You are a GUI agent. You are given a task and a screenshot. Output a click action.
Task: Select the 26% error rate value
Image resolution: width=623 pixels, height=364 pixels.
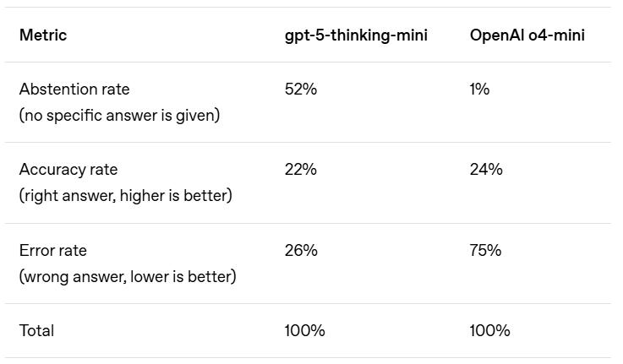(x=301, y=251)
